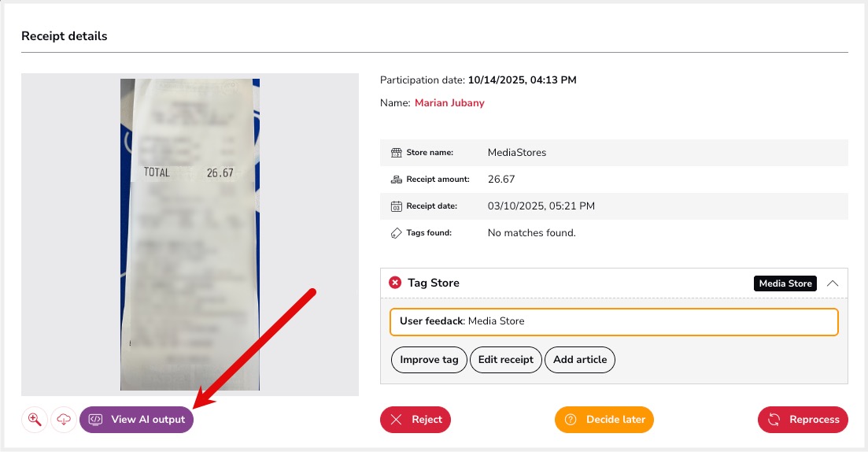
Task: Click the shop icon next to Store name
Action: click(396, 153)
